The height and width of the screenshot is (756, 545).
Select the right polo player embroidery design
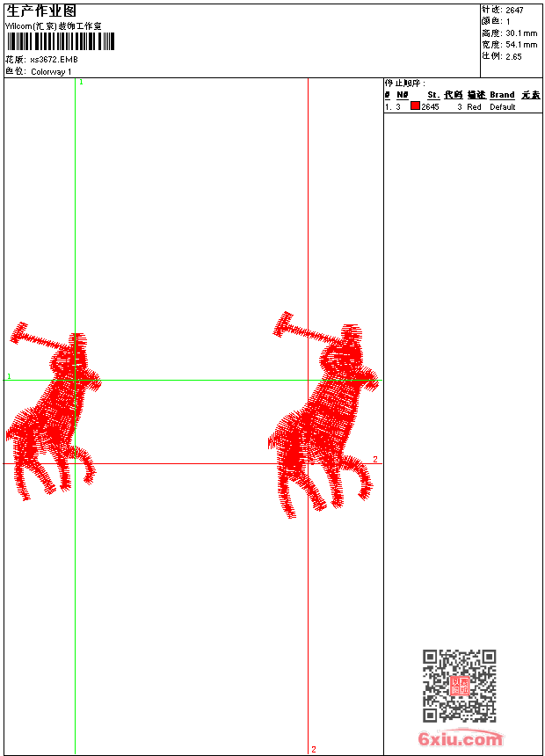point(323,415)
